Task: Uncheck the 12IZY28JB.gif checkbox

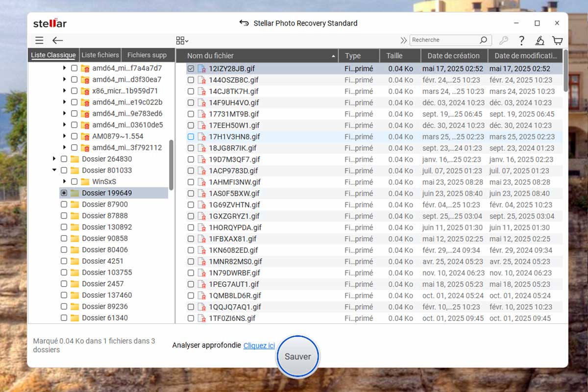Action: tap(191, 69)
